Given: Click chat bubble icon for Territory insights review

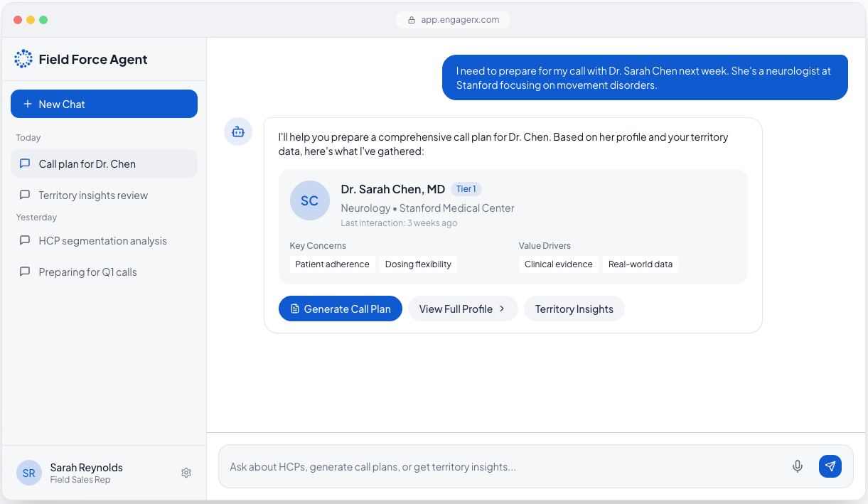Looking at the screenshot, I should coord(25,195).
